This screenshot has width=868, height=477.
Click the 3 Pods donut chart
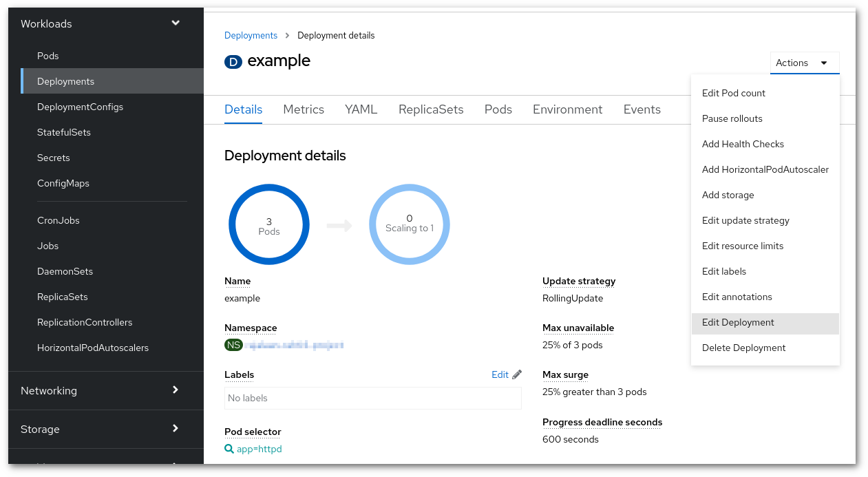pyautogui.click(x=269, y=225)
